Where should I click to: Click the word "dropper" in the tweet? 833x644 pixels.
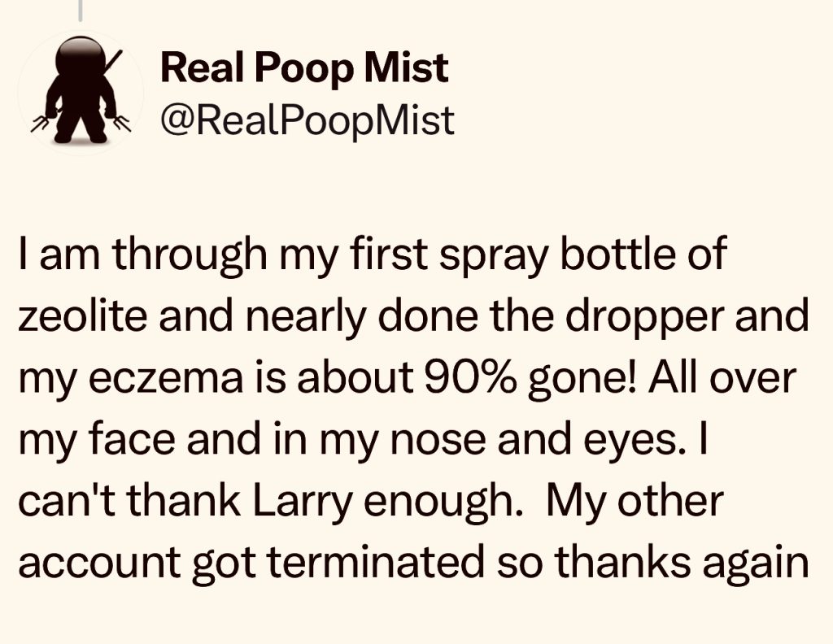(x=651, y=315)
